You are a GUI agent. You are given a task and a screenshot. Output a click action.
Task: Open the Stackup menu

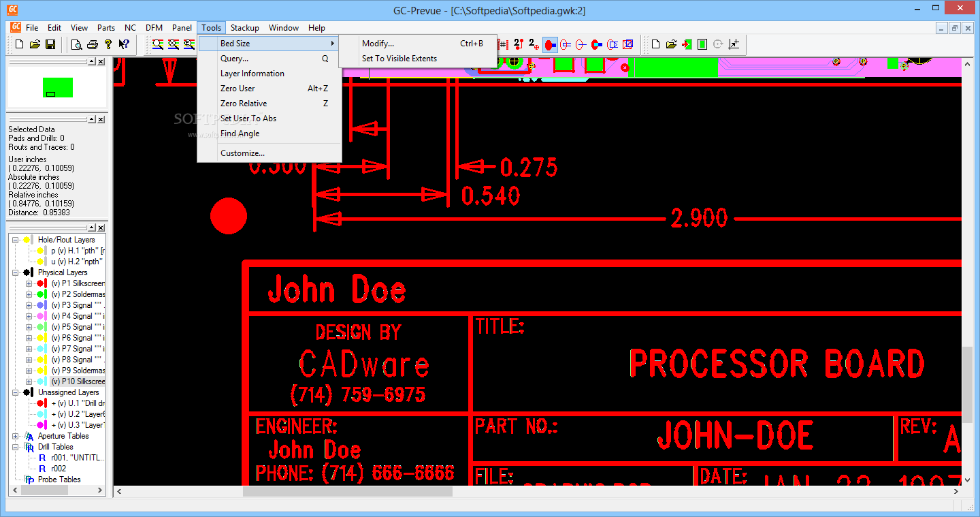pyautogui.click(x=244, y=28)
